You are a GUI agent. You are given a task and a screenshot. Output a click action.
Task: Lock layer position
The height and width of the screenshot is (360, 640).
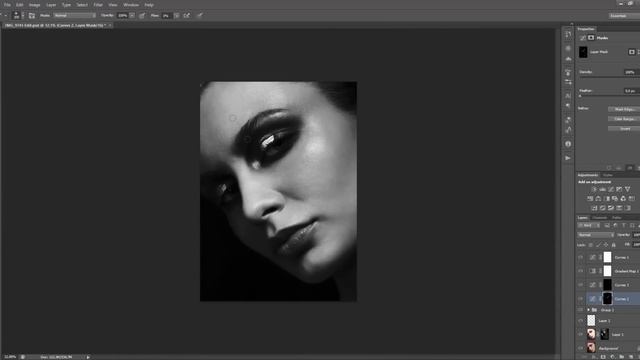pyautogui.click(x=606, y=245)
